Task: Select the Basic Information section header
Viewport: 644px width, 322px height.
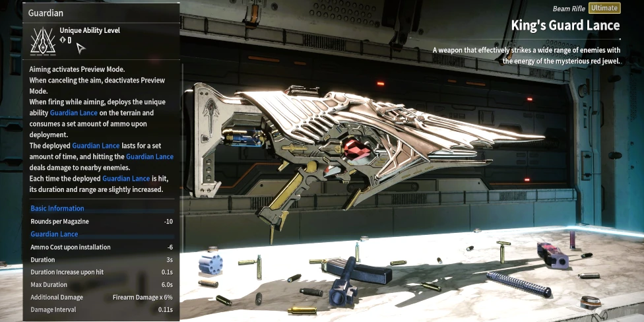Action: (x=57, y=209)
